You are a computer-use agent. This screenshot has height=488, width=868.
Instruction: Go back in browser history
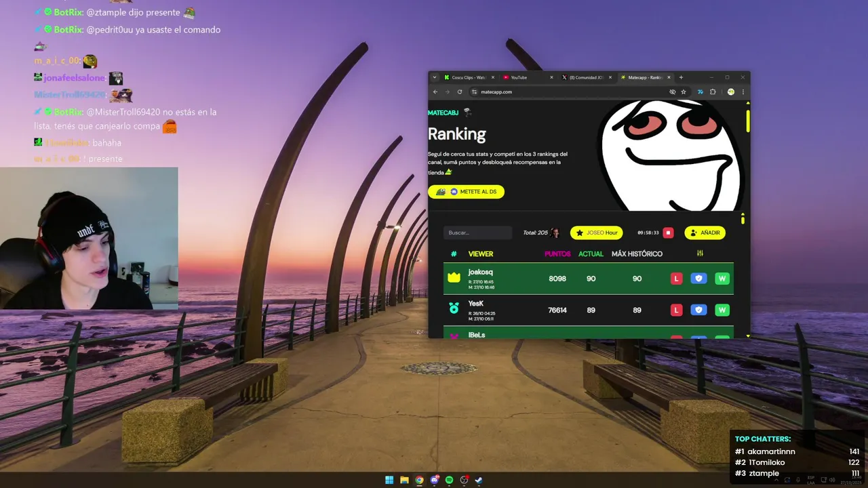[x=436, y=91]
